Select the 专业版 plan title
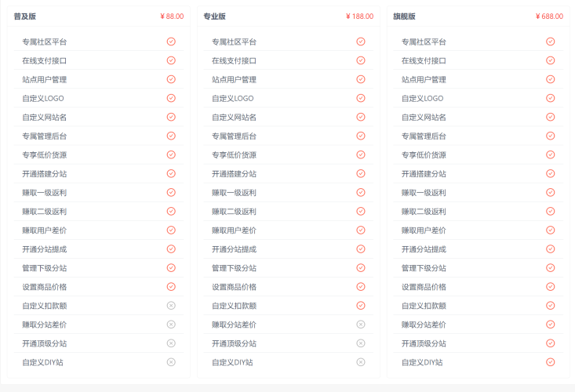 pyautogui.click(x=214, y=16)
